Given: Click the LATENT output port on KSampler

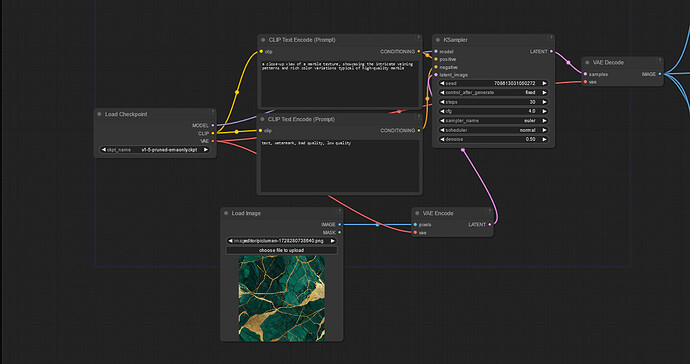Looking at the screenshot, I should coord(551,51).
